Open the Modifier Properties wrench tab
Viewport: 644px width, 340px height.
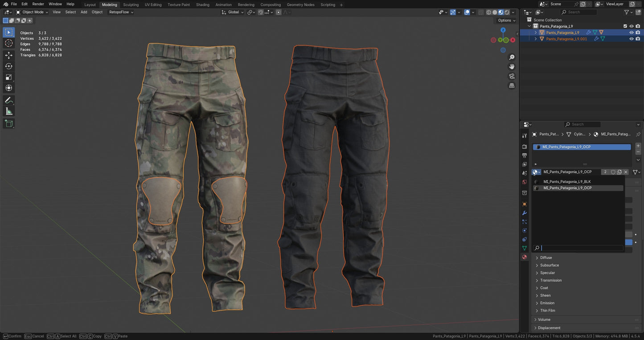pos(524,213)
